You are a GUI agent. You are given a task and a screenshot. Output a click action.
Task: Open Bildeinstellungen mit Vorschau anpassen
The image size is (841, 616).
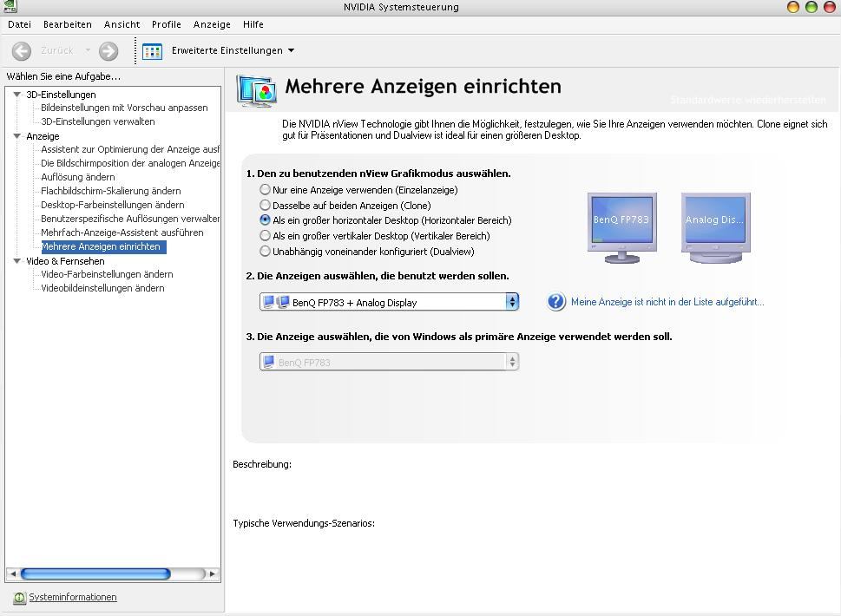[124, 108]
